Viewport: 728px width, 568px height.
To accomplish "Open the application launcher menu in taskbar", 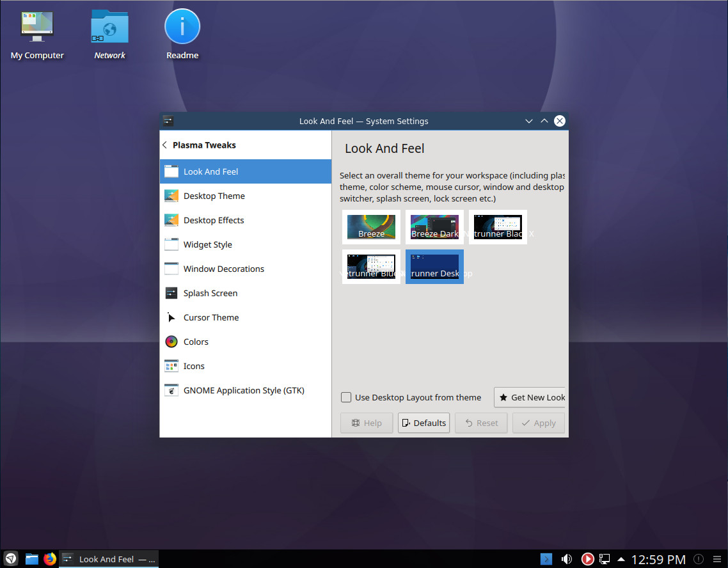I will point(11,558).
